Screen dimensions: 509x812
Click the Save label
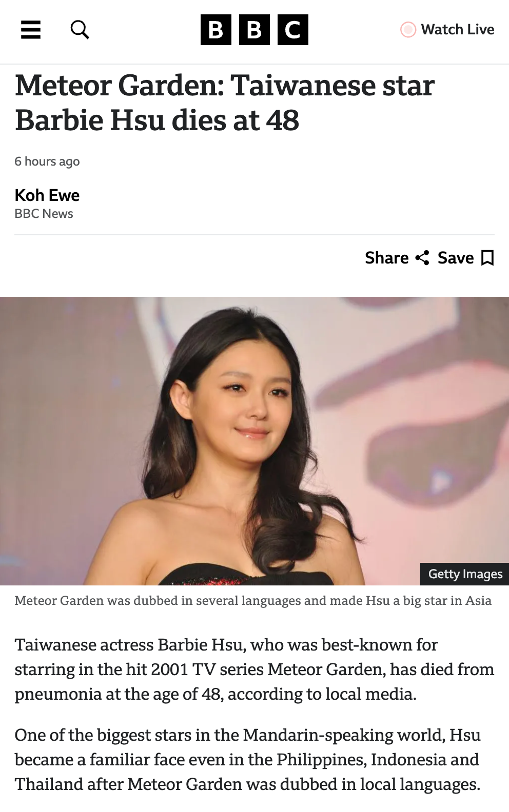point(456,258)
